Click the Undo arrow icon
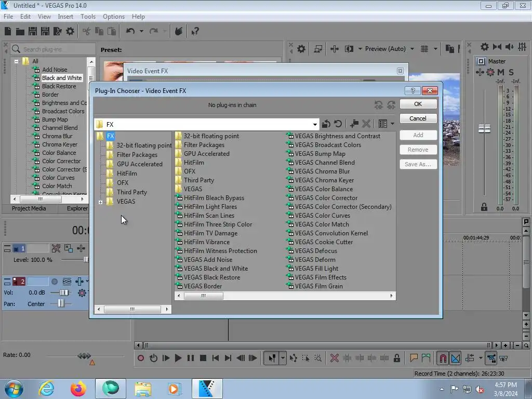Viewport: 532px width, 399px height. coord(130,31)
